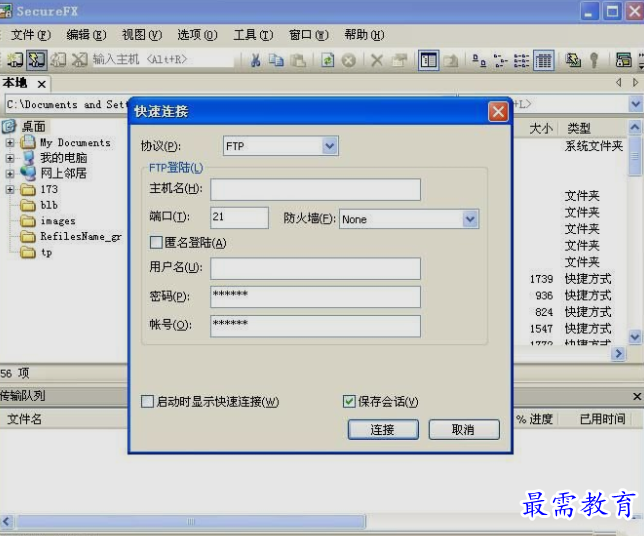Viewport: 644px width, 536px height.
Task: Click the Refresh toolbar icon
Action: 327,60
